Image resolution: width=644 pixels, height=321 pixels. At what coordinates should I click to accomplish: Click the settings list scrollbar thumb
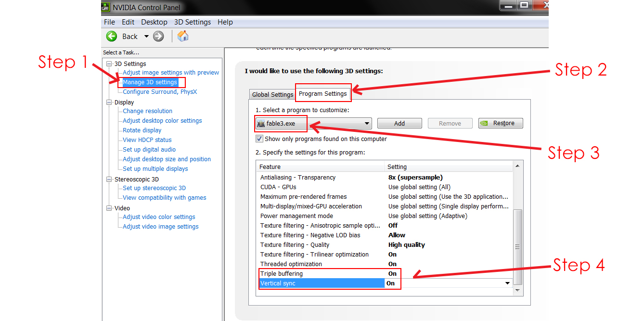click(x=518, y=247)
